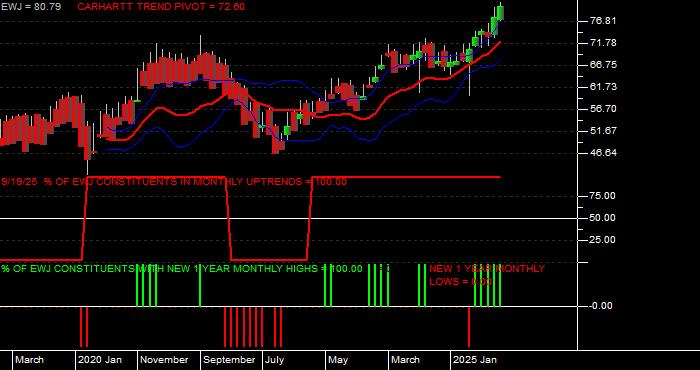Select the March date label at far left
This screenshot has width=700, height=370.
tap(29, 360)
